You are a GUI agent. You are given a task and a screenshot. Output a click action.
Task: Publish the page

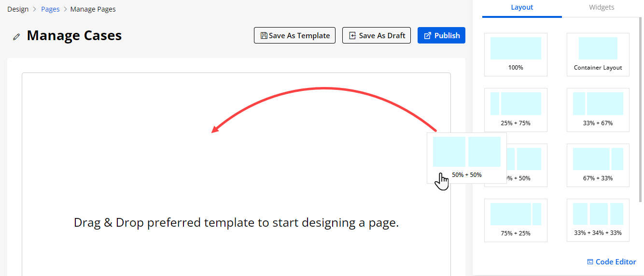pos(441,35)
